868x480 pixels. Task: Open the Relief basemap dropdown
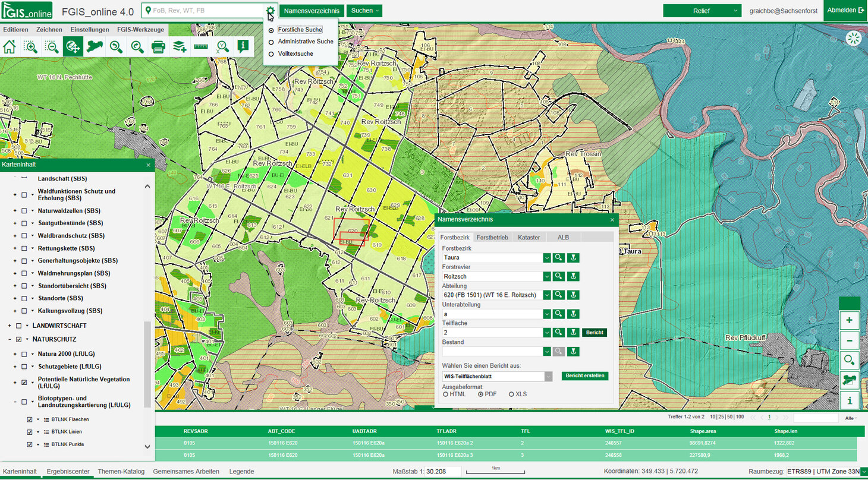coord(702,10)
